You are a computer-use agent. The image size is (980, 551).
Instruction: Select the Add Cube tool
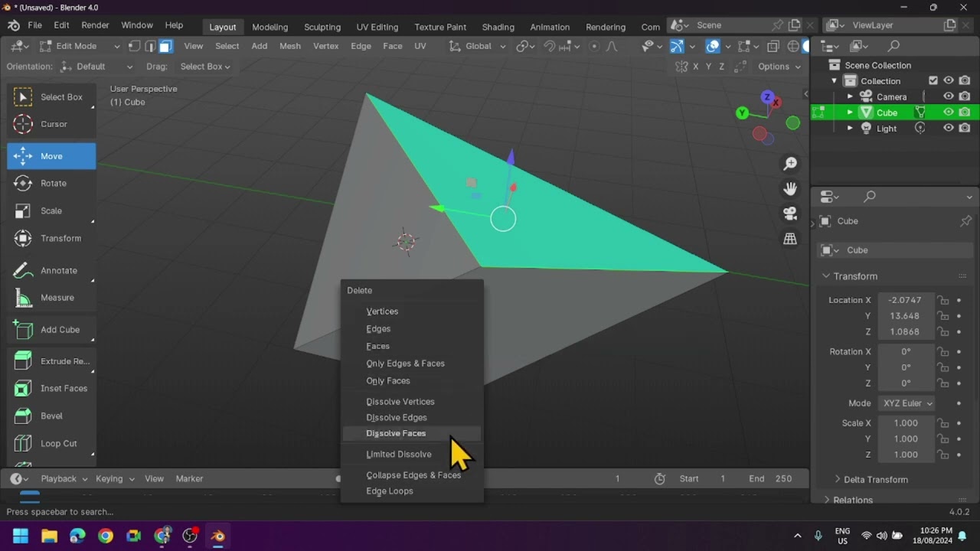[51, 330]
